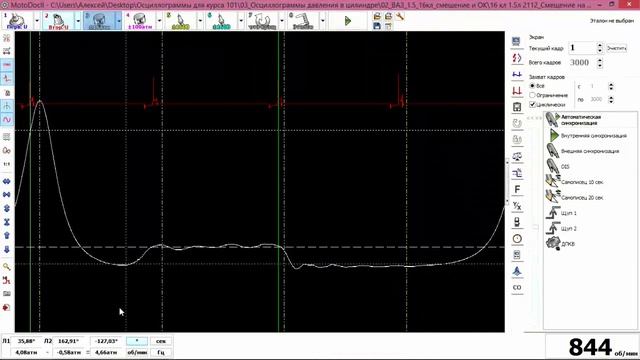Click the degrees '°' unit button

pyautogui.click(x=137, y=341)
